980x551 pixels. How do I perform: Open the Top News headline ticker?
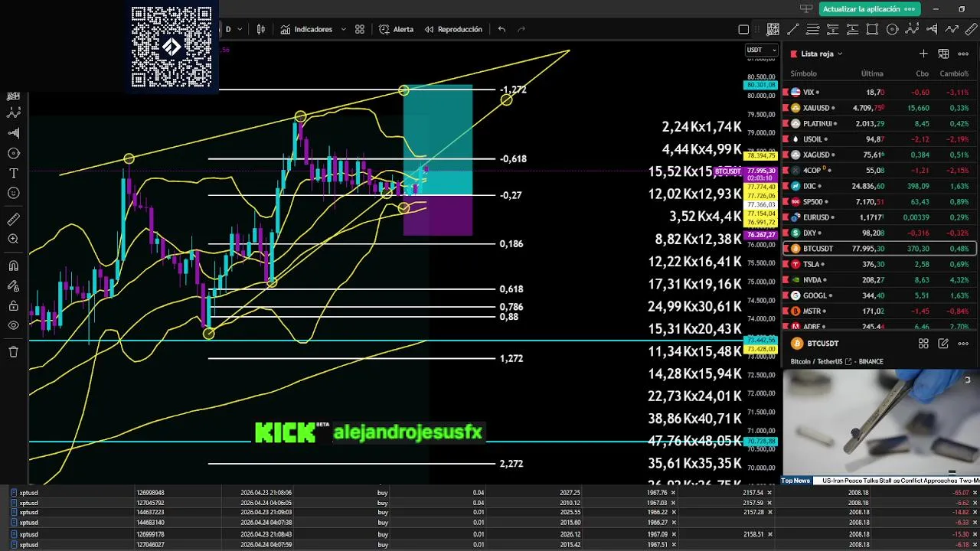click(x=880, y=481)
